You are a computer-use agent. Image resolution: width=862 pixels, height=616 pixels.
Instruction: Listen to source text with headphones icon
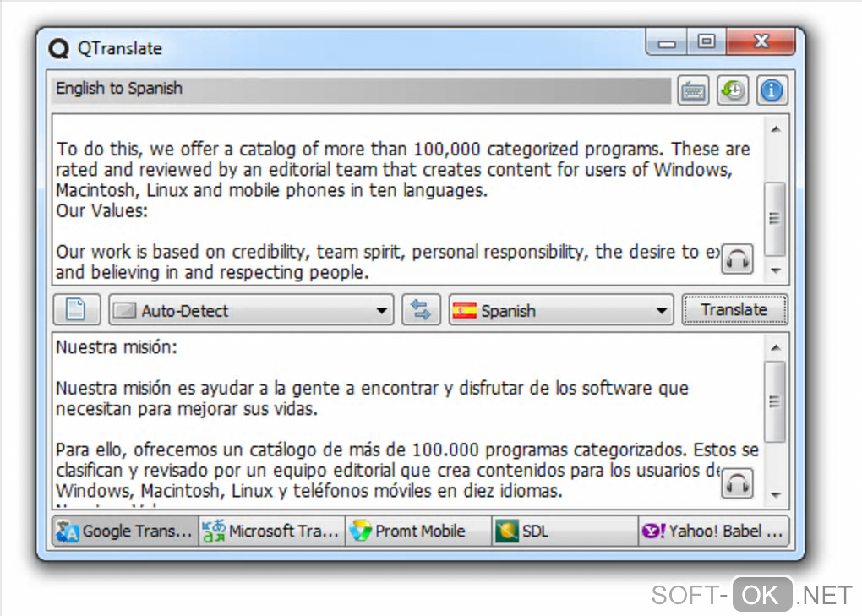coord(737,259)
